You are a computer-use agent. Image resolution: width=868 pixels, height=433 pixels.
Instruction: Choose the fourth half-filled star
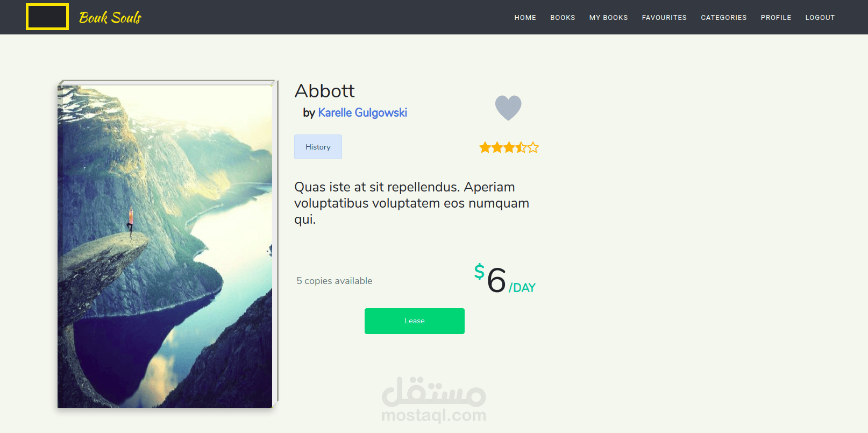[521, 147]
